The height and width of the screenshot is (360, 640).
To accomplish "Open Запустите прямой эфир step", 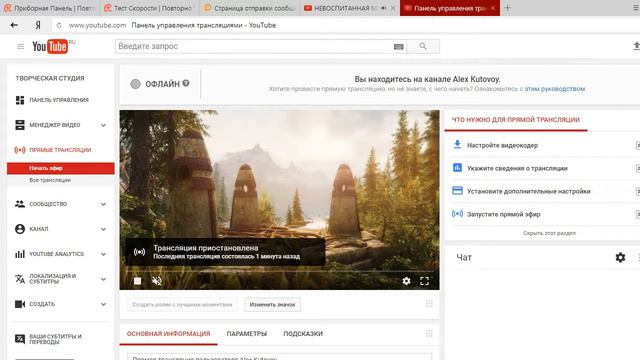I will [504, 214].
